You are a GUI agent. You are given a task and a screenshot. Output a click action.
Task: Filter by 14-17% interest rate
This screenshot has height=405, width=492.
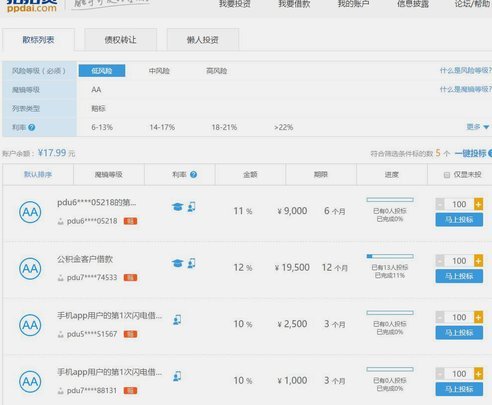point(162,127)
